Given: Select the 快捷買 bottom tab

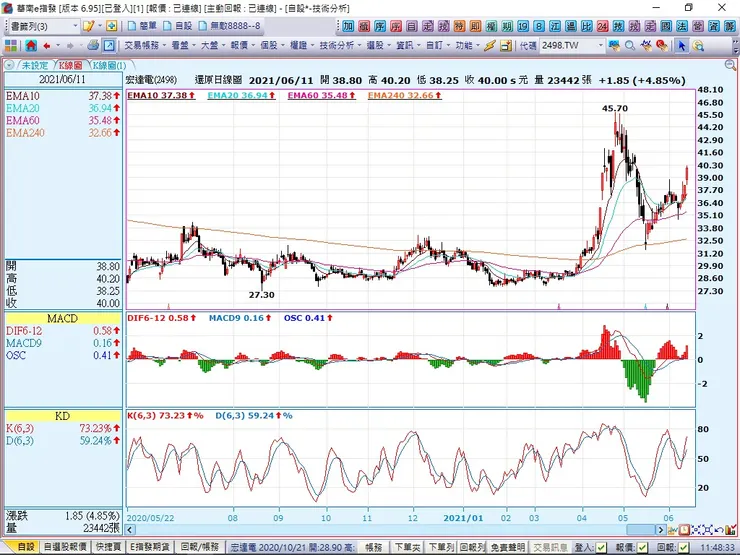Looking at the screenshot, I should click(109, 547).
